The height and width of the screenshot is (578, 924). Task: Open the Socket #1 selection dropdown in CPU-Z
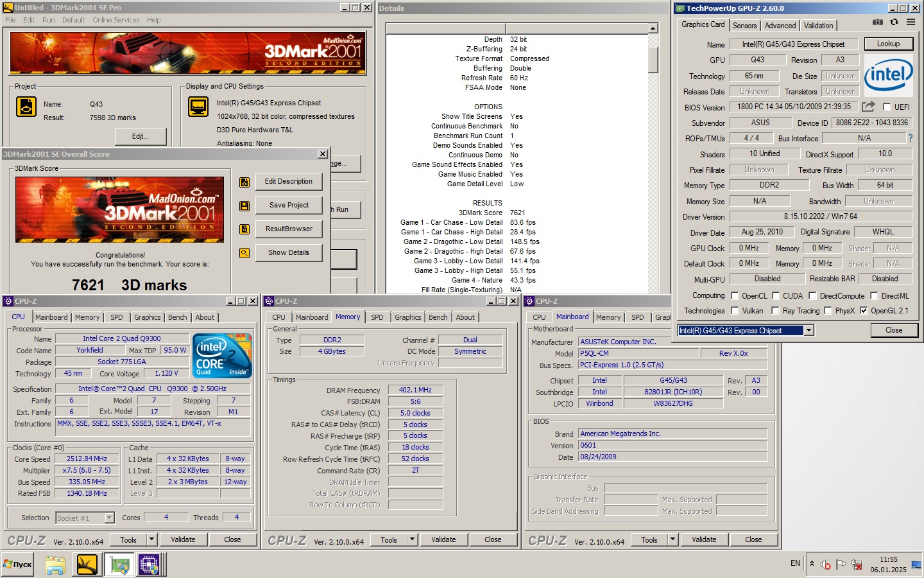[x=109, y=518]
